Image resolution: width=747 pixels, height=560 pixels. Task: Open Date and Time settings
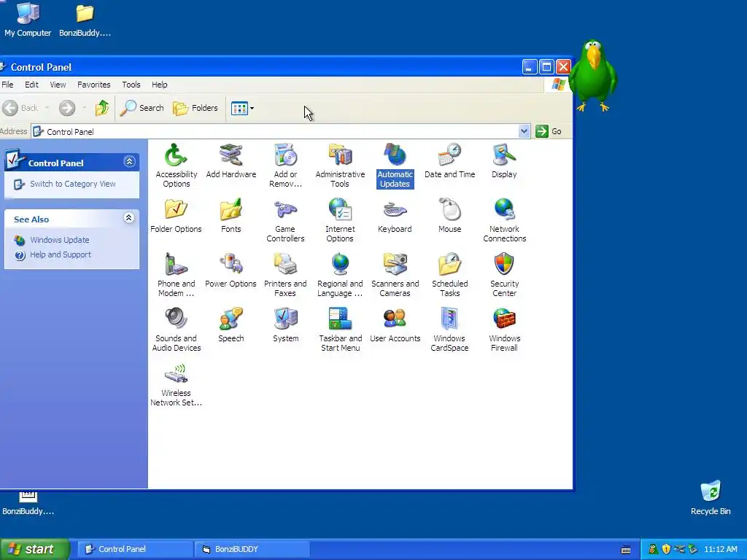coord(449,160)
